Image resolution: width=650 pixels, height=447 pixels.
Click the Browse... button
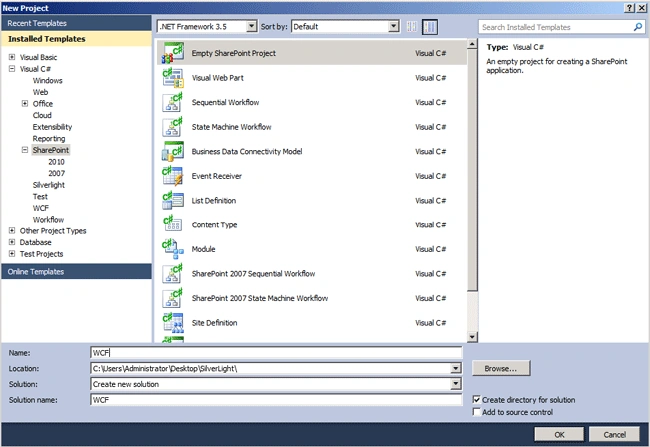tap(501, 368)
